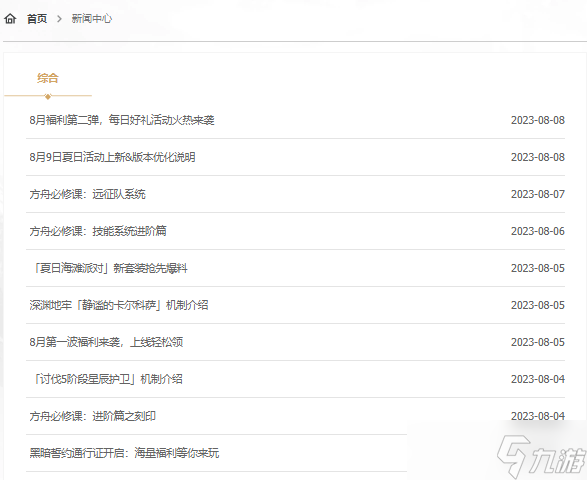Screen dimensions: 587x480
Task: Click date 2023-08-07 beside 远征队系统
Action: click(538, 194)
